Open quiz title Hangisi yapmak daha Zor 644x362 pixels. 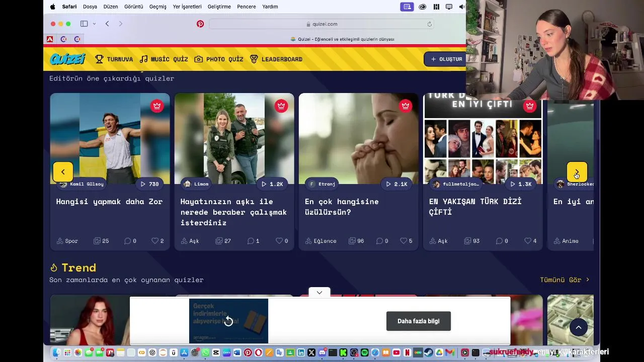[x=109, y=202]
